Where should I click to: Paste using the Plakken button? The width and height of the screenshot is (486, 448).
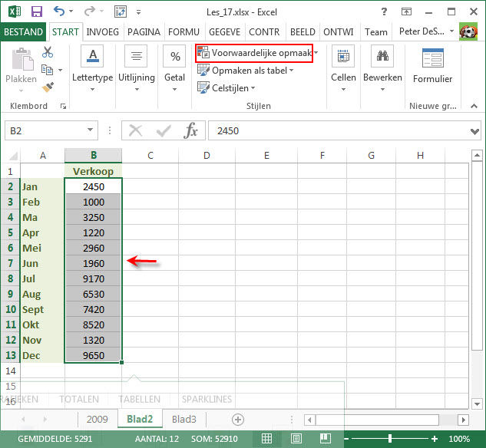point(21,70)
